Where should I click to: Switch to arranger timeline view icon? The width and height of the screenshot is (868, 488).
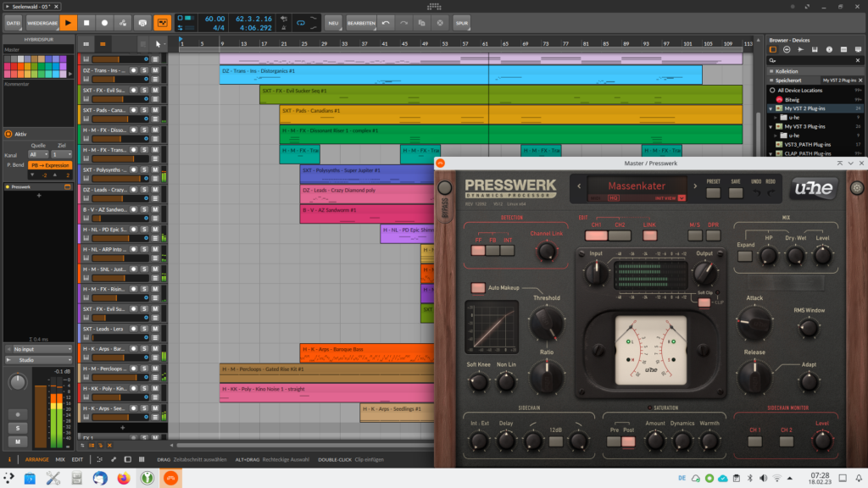click(x=103, y=44)
